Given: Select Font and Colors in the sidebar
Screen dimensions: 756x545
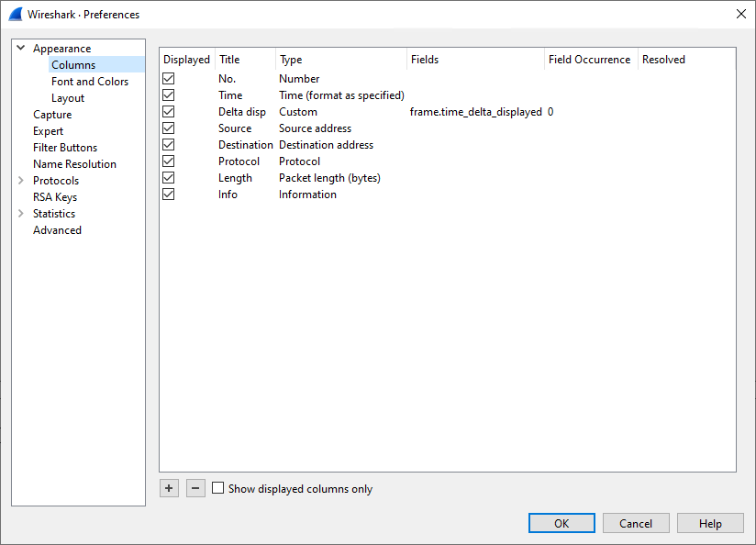Looking at the screenshot, I should pos(90,81).
